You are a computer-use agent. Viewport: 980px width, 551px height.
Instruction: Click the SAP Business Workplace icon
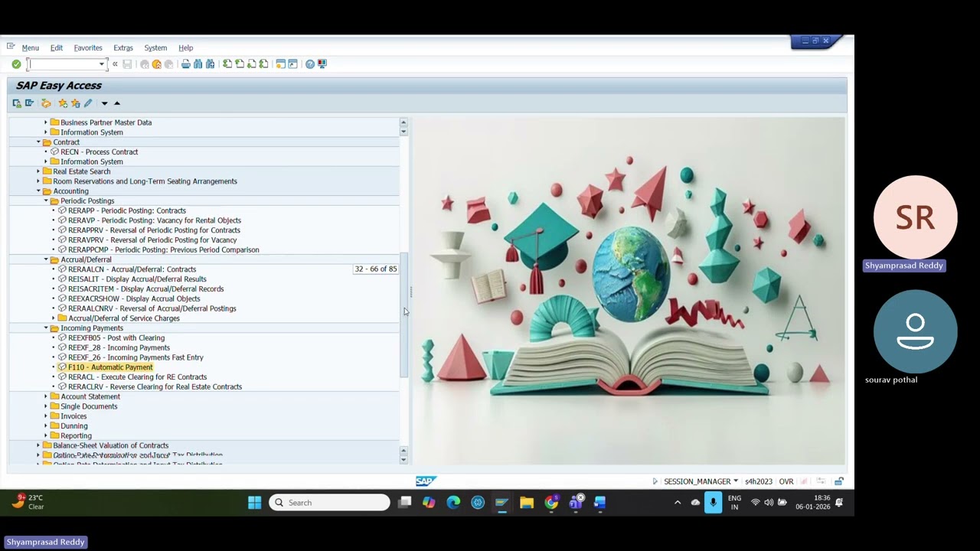coord(46,103)
